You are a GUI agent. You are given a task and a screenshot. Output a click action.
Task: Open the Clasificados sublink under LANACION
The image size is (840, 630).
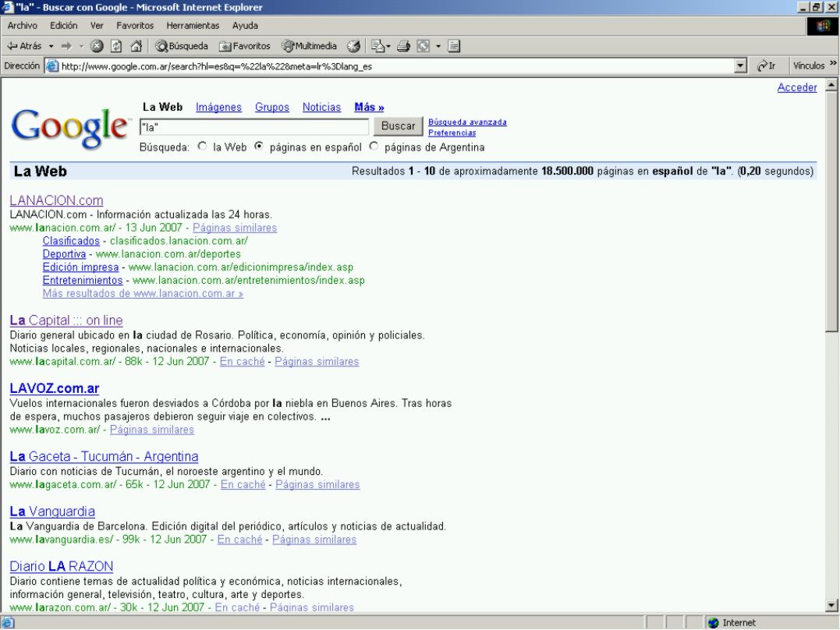(x=71, y=241)
